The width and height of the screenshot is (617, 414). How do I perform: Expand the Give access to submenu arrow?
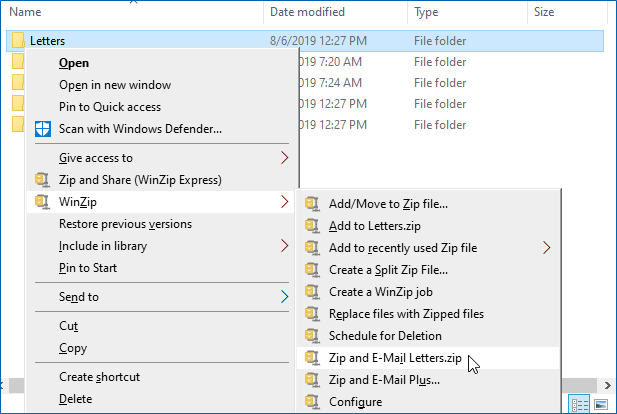coord(284,158)
